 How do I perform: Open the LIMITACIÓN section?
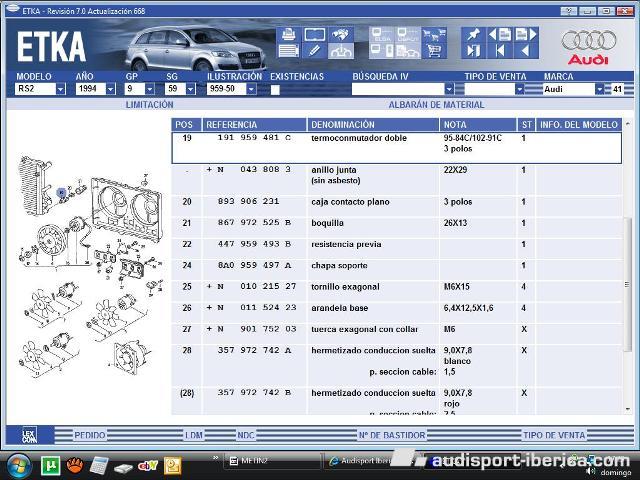149,105
